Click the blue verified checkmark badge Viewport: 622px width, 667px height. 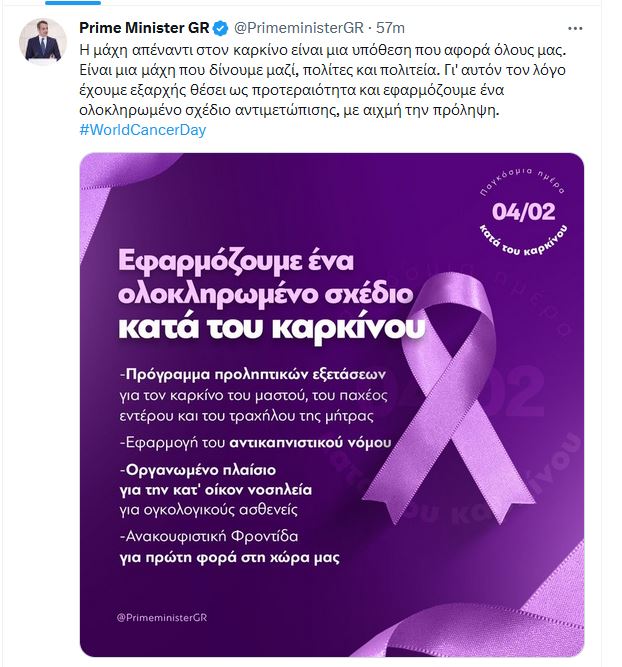tap(220, 29)
